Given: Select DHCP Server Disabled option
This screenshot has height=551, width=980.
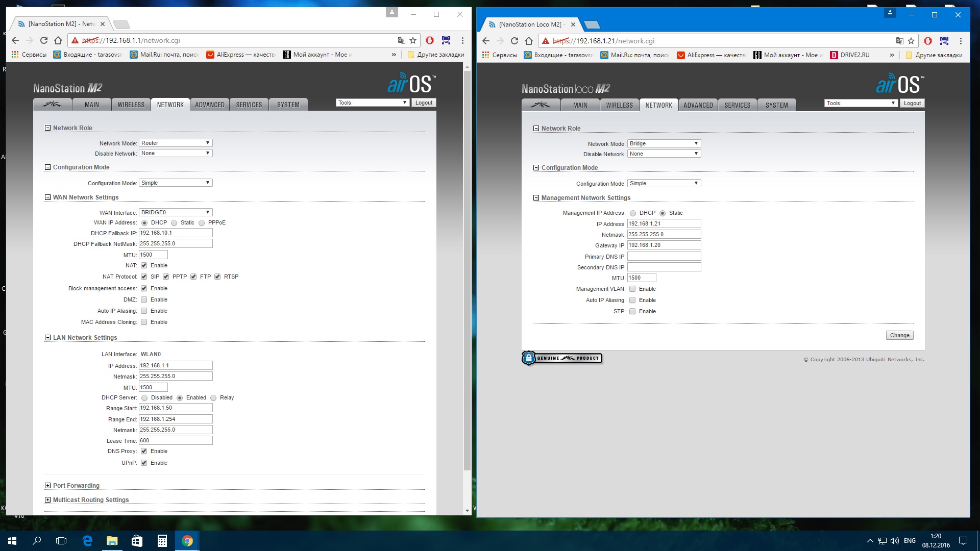Looking at the screenshot, I should 144,398.
